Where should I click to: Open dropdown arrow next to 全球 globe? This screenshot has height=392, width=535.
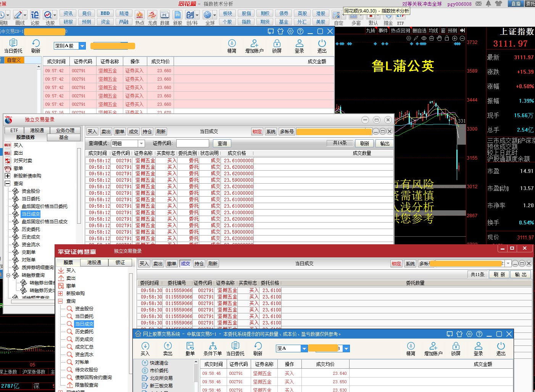click(x=215, y=15)
